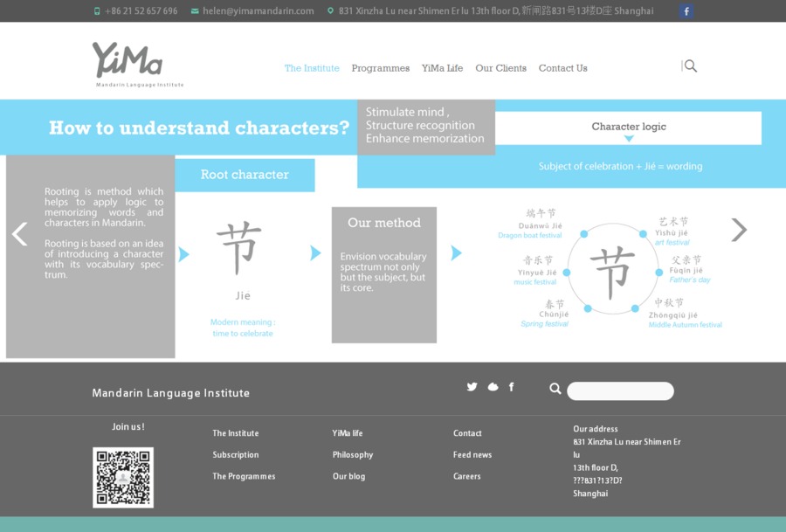Click 'Mandarin Language Institute' footer title
This screenshot has height=532, width=786.
click(x=170, y=393)
